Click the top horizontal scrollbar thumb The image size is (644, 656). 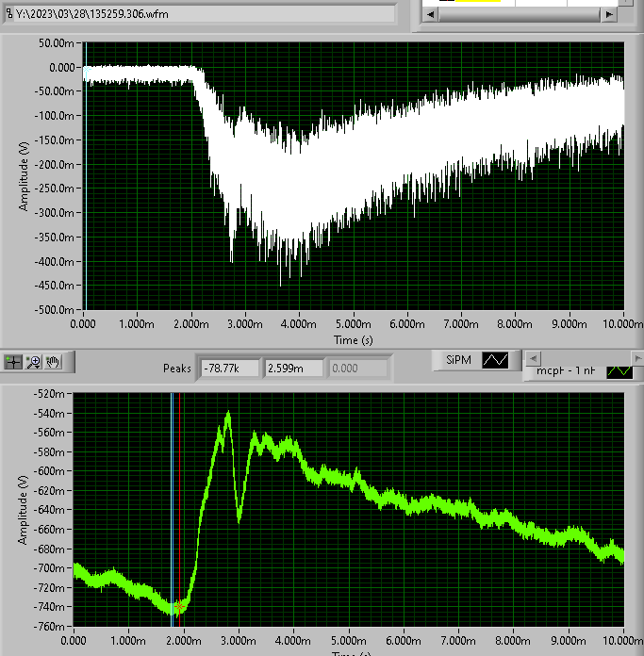click(x=520, y=15)
